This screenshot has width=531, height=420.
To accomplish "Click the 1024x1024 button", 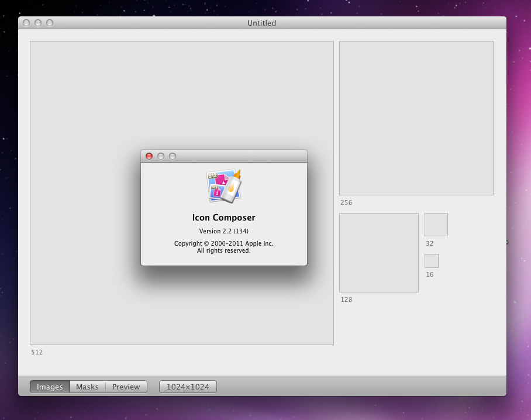I will 188,387.
